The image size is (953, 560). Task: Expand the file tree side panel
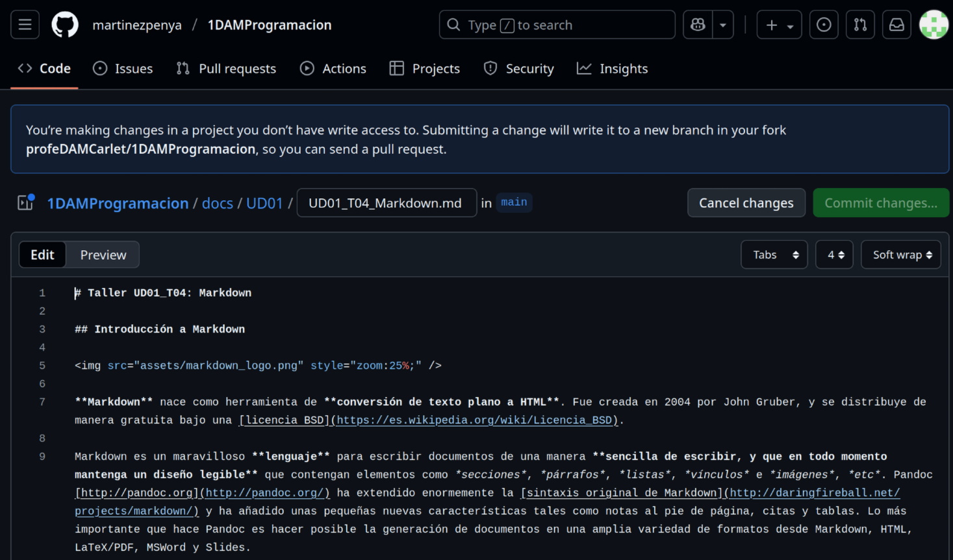point(25,203)
